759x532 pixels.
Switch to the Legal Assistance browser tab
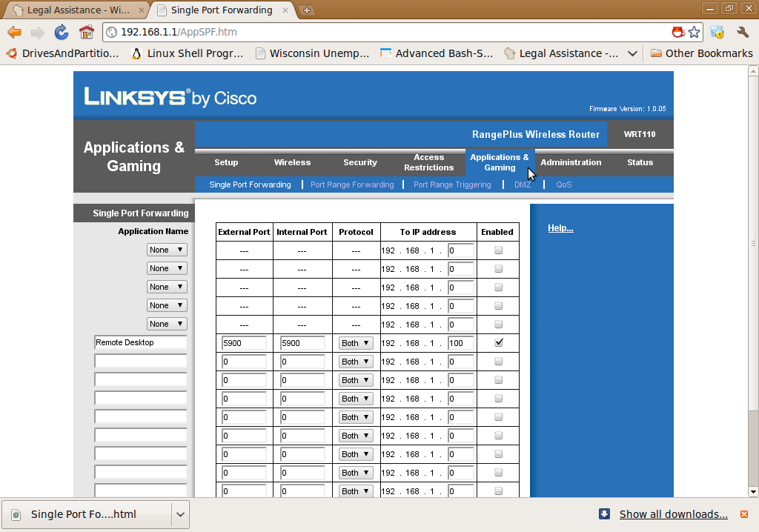pos(77,10)
